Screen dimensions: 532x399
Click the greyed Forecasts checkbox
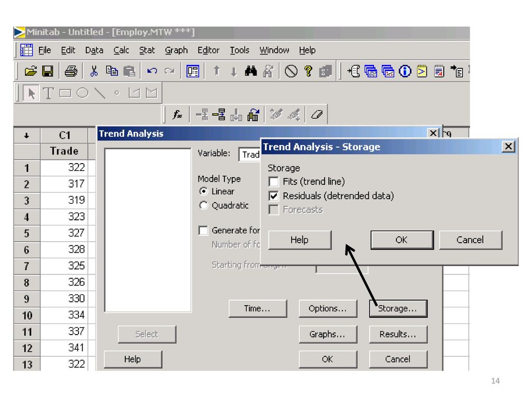(273, 210)
